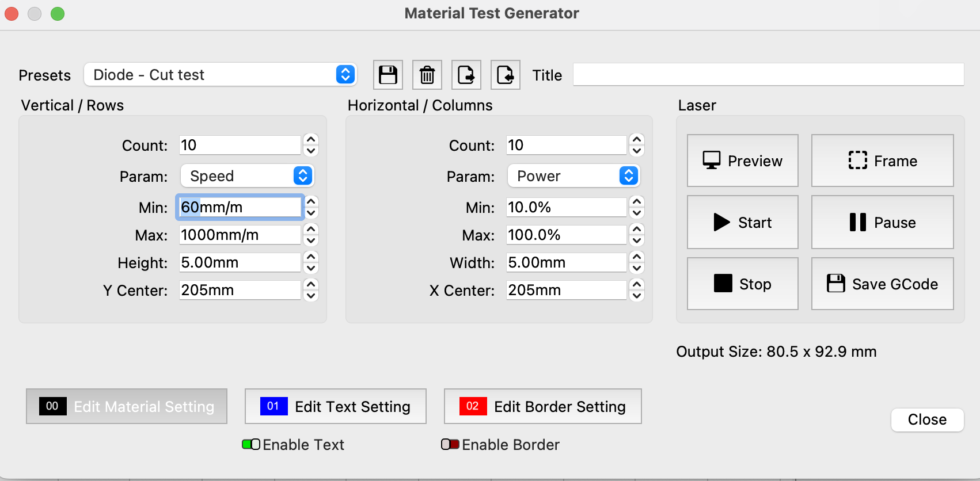The height and width of the screenshot is (481, 980).
Task: Focus the Title text field
Action: (x=768, y=75)
